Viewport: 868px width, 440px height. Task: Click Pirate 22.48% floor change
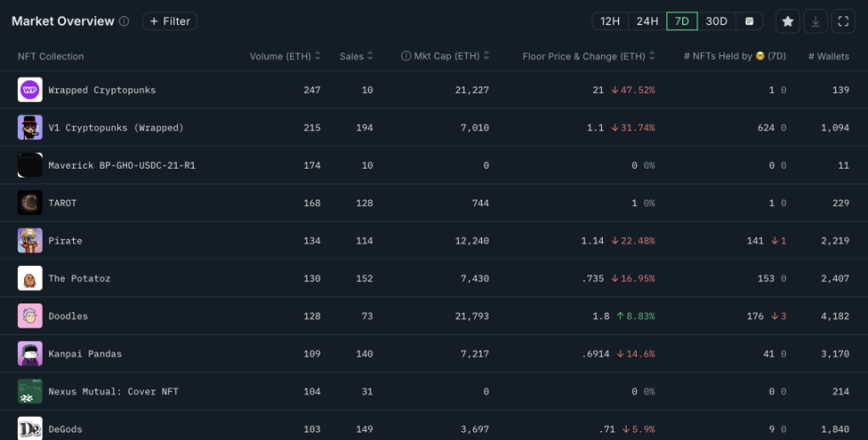click(633, 240)
